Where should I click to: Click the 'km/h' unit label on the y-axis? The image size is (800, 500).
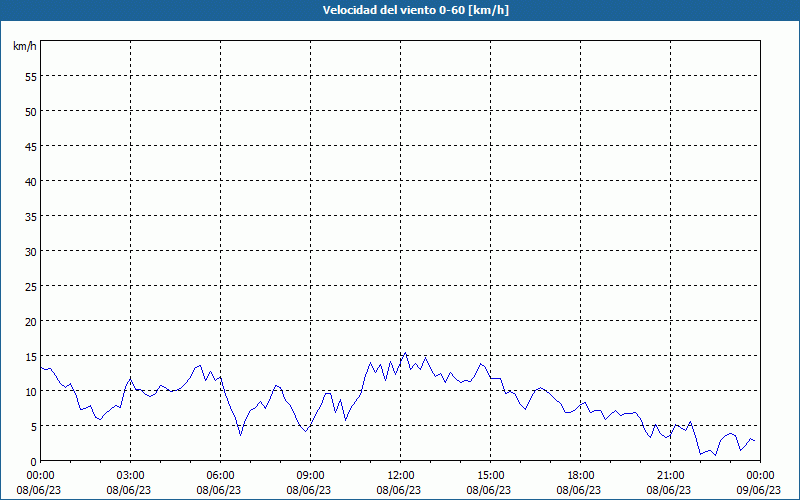coord(25,46)
